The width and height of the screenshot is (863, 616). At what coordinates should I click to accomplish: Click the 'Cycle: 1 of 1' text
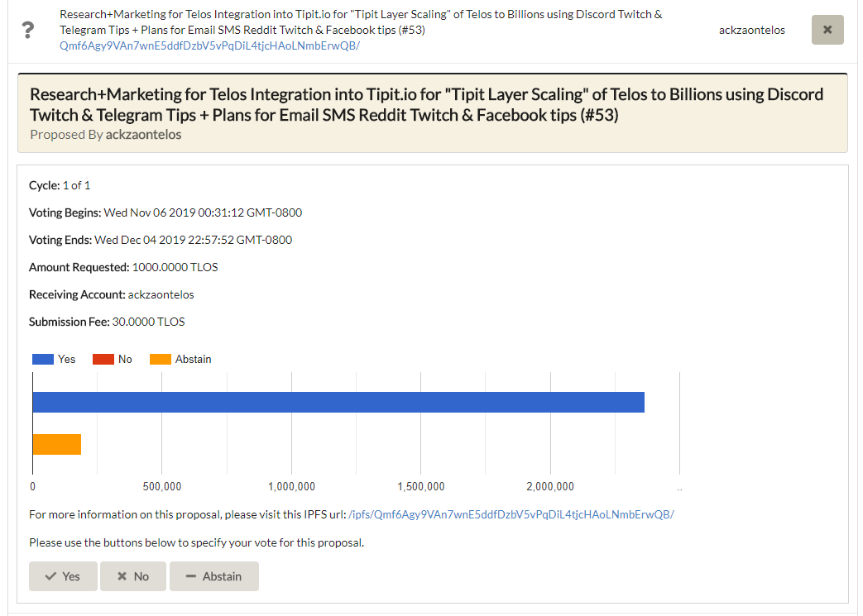pos(60,185)
